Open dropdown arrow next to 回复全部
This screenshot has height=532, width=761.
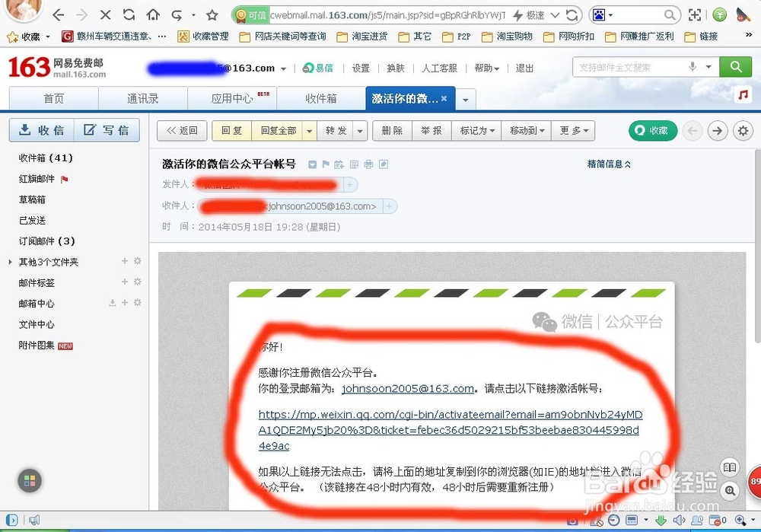point(309,131)
